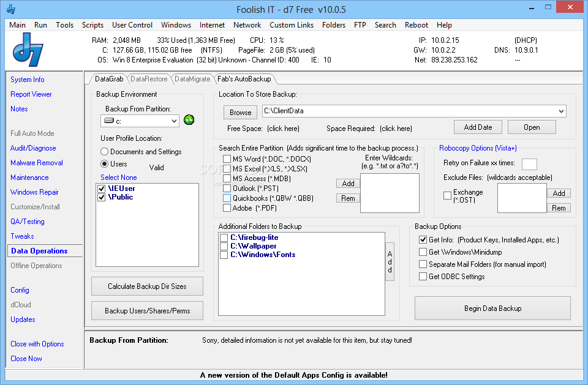588x385 pixels.
Task: Enable Get ODBC Settings option
Action: pos(423,276)
